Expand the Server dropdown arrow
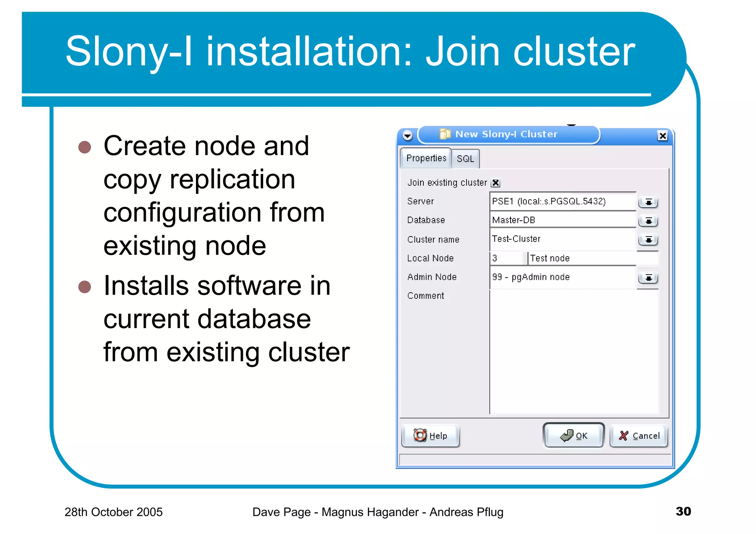The height and width of the screenshot is (534, 756). pos(648,202)
